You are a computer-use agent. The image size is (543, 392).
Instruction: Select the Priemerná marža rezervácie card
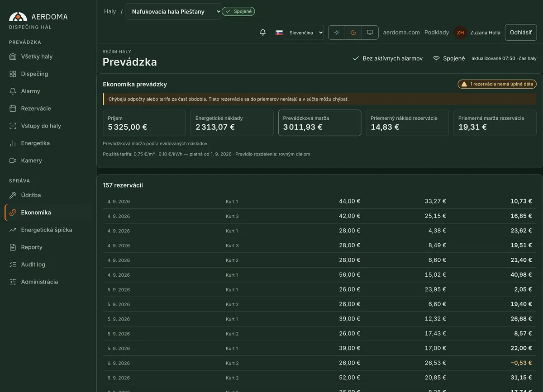point(495,123)
